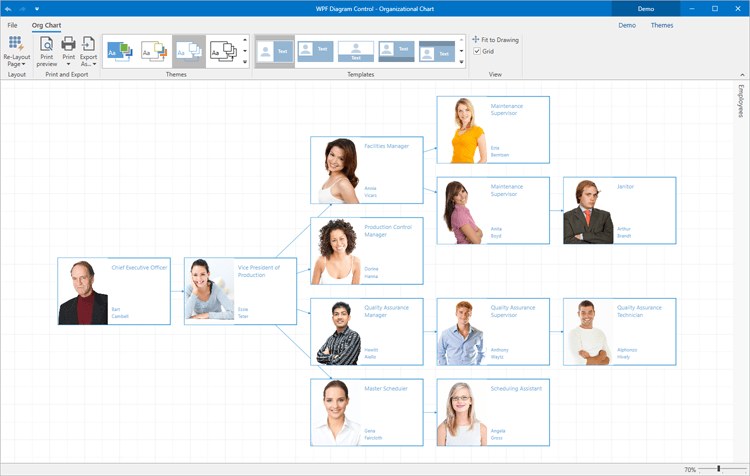This screenshot has height=476, width=750.
Task: Open Print preview
Action: point(46,51)
